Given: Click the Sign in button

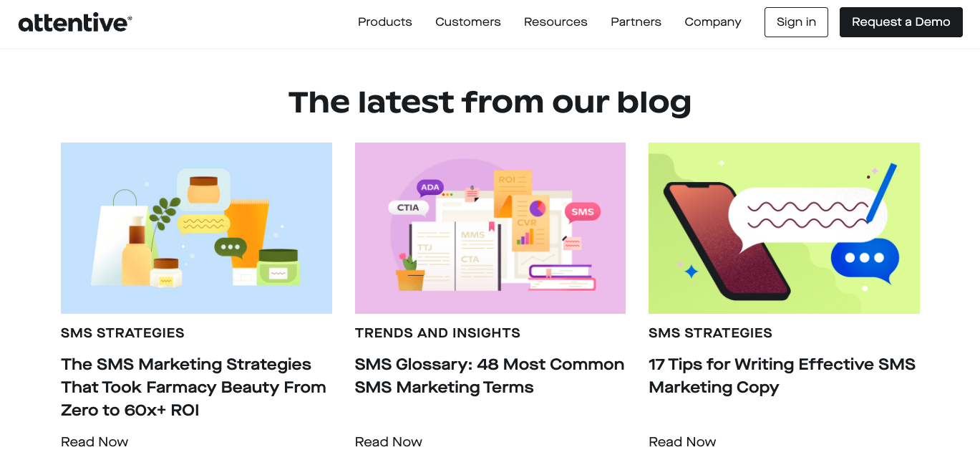Looking at the screenshot, I should [x=796, y=22].
